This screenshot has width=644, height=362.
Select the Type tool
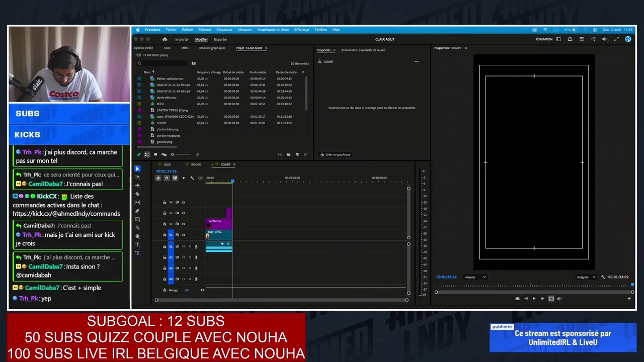[137, 244]
